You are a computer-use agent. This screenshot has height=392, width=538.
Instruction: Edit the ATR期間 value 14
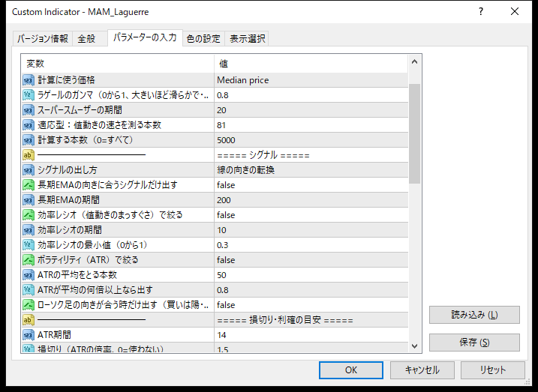tap(311, 335)
